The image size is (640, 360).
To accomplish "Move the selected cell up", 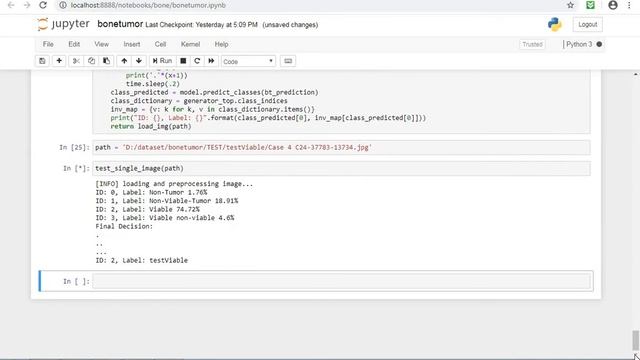I will pyautogui.click(x=124, y=61).
